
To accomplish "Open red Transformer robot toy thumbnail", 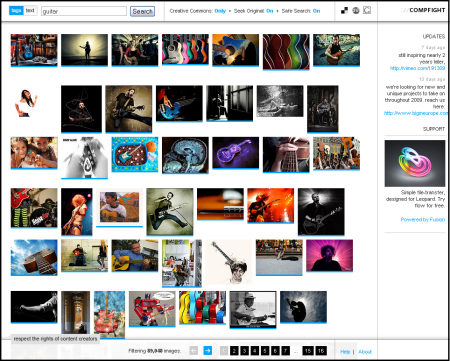I will (x=152, y=309).
